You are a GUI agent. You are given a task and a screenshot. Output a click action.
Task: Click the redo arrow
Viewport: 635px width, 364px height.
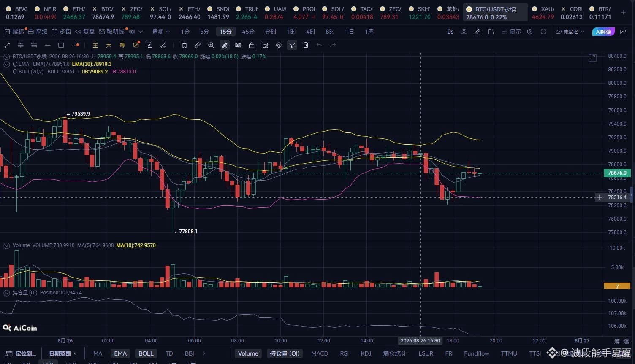pos(333,45)
